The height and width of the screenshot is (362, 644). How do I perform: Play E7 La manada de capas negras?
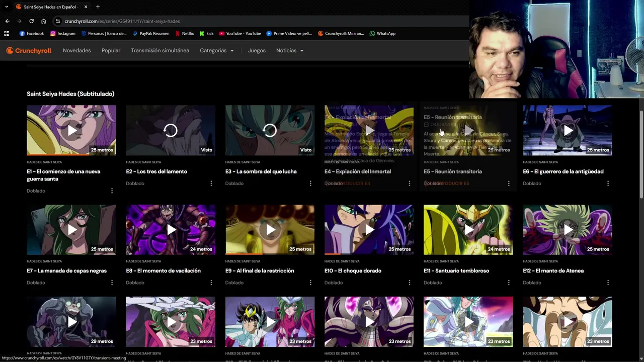[x=71, y=230]
